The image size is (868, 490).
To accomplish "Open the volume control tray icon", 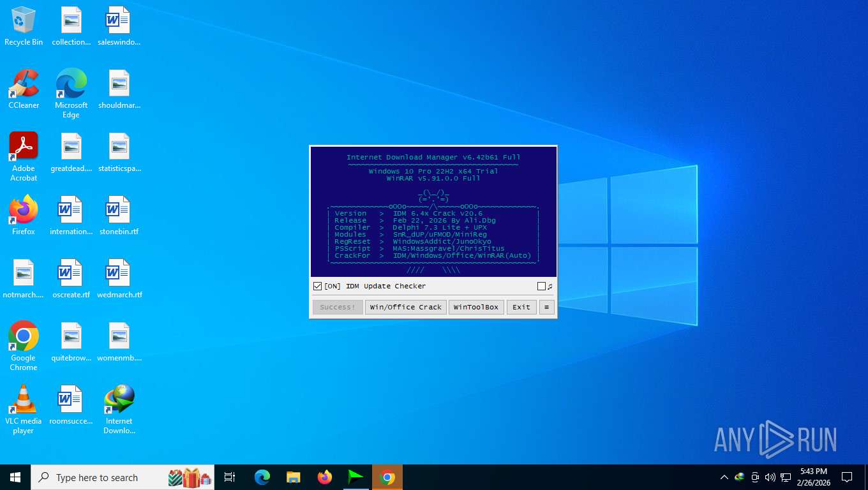I will click(x=770, y=477).
